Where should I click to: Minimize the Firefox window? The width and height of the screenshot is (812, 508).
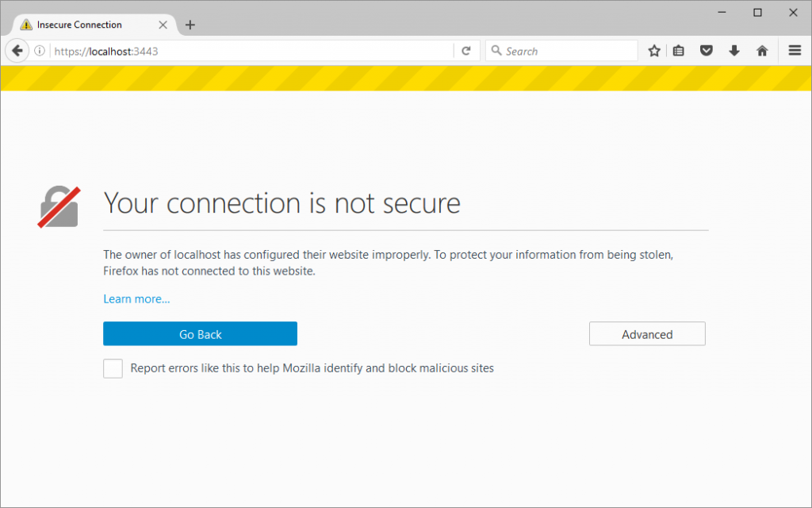tap(722, 13)
